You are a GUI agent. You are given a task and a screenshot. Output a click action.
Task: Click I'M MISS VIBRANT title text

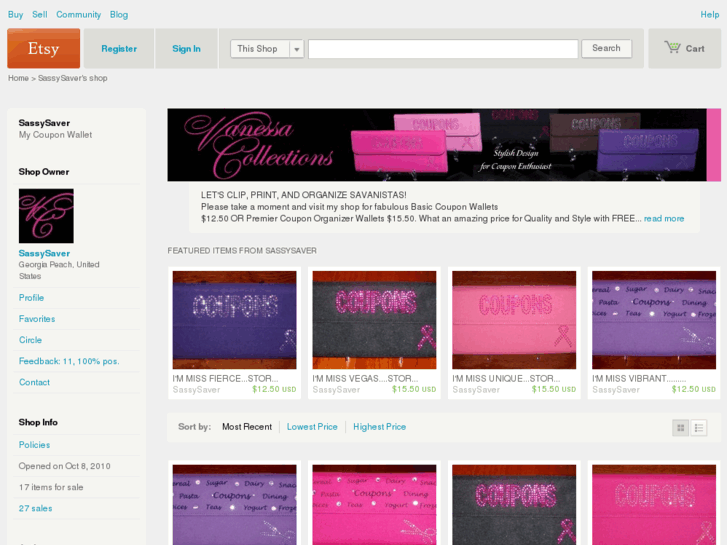[x=638, y=378]
